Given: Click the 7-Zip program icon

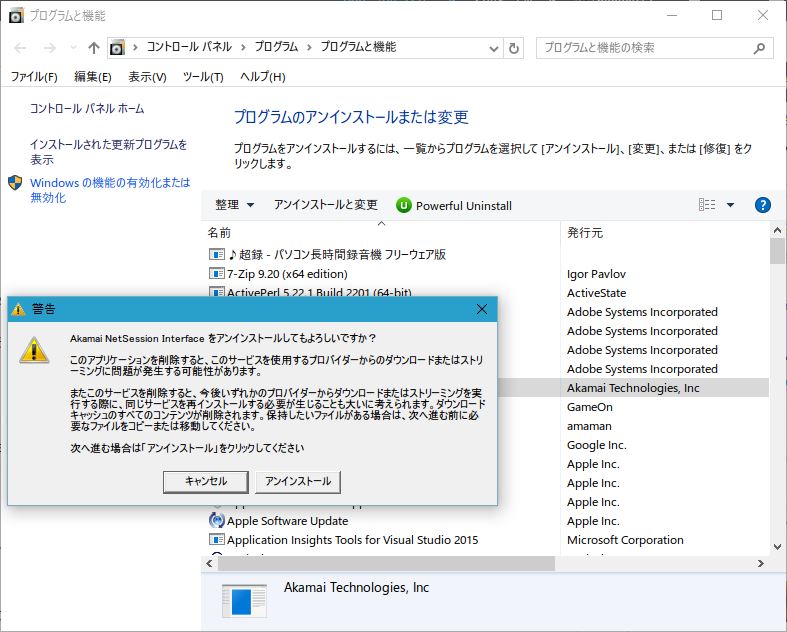Looking at the screenshot, I should point(216,274).
